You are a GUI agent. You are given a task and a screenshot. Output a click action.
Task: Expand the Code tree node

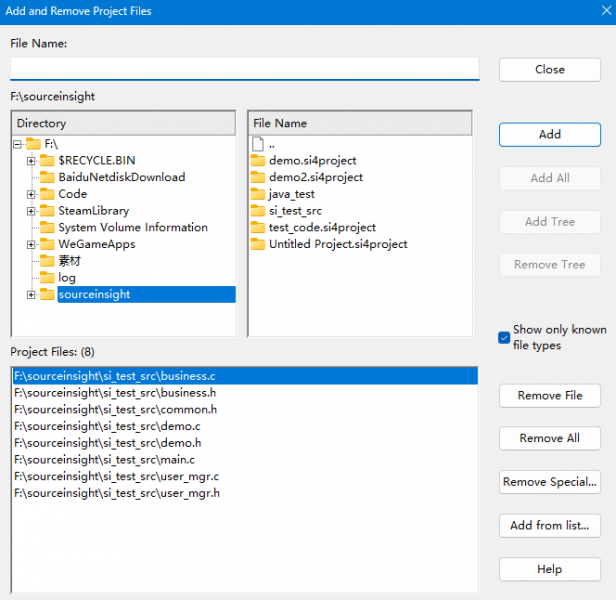click(31, 194)
